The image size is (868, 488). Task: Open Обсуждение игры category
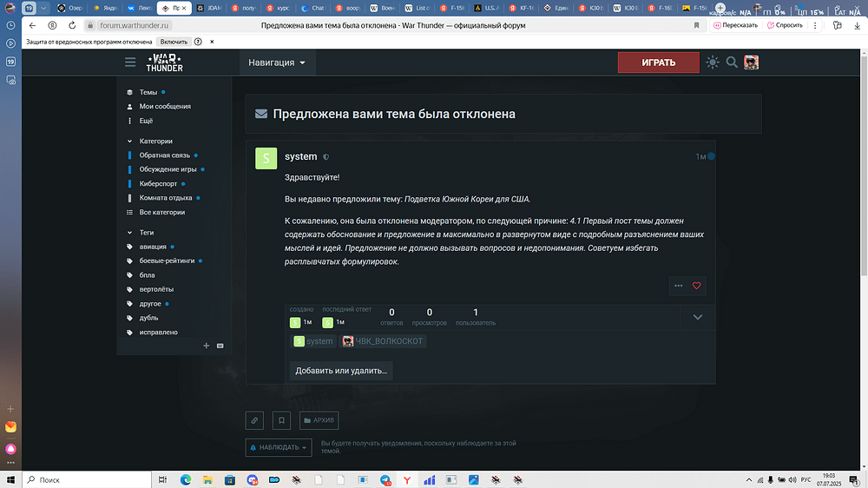168,169
